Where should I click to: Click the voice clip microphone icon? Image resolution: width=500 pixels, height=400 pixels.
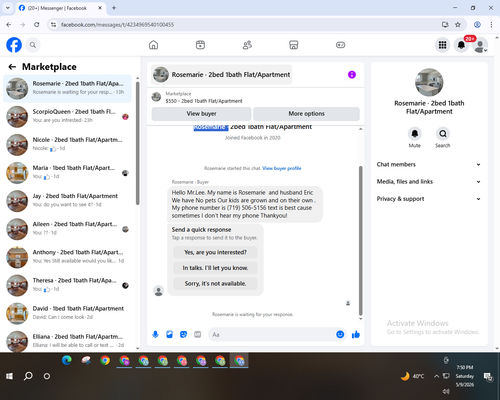155,334
